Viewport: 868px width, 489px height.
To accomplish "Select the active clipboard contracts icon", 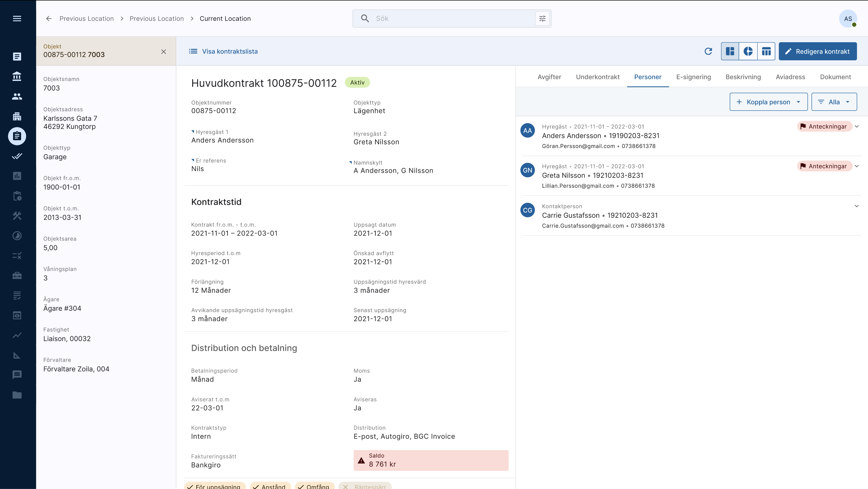I will [17, 136].
